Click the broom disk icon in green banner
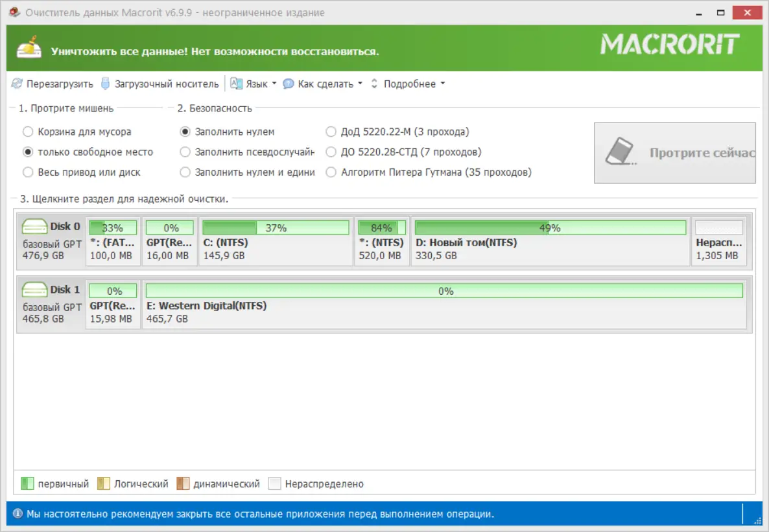 point(29,47)
